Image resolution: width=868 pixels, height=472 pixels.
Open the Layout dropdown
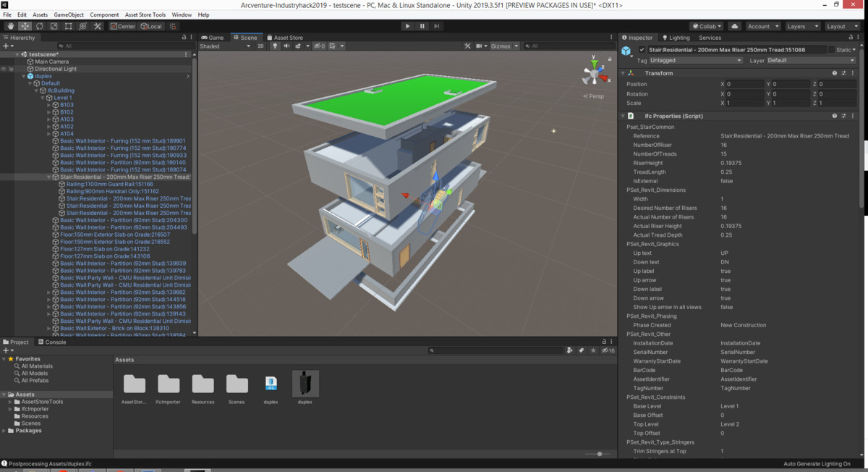pos(842,26)
